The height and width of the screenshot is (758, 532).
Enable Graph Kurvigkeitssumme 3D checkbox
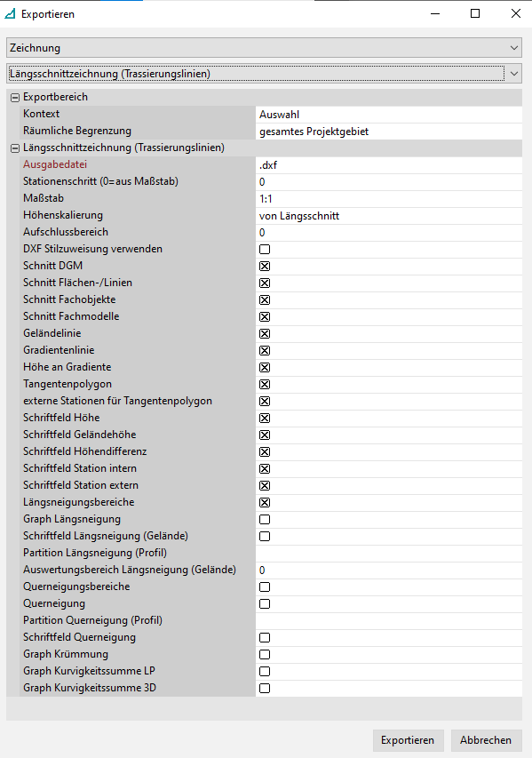point(265,688)
